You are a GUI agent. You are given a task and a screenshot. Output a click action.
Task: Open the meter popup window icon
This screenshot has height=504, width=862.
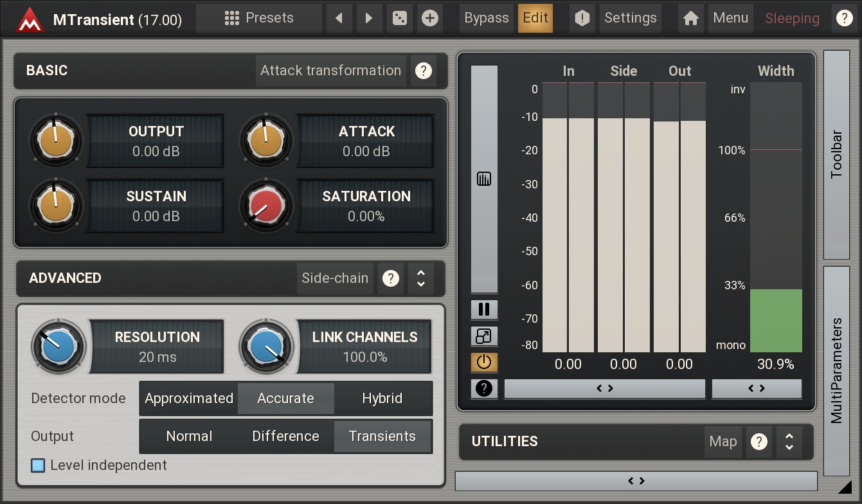tap(484, 336)
